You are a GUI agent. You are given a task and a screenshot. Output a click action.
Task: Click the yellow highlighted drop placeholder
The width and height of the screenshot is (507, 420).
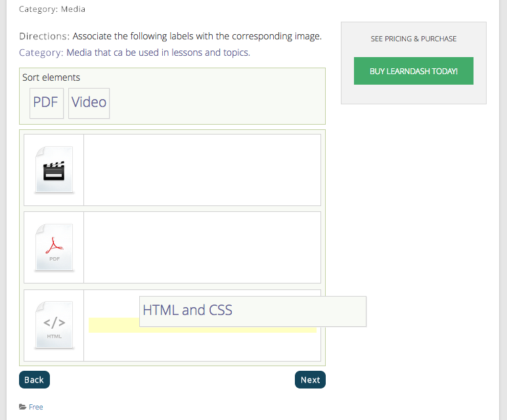(112, 326)
